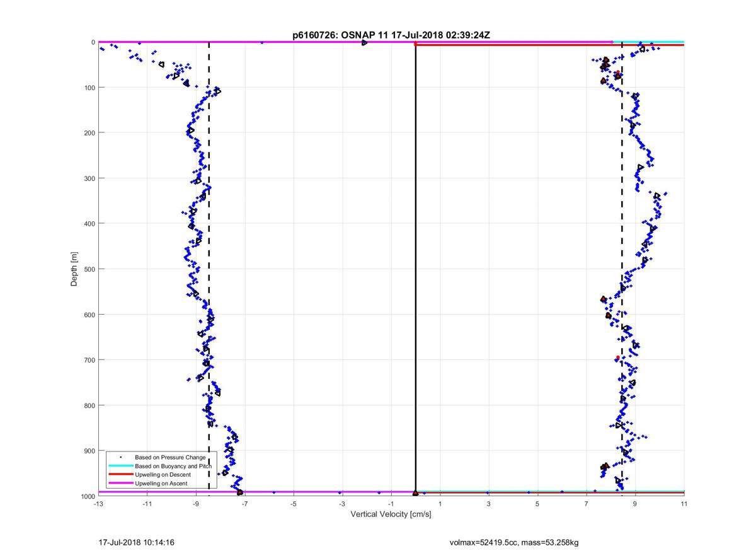
Task: Click depth tick label 1000
Action: pyautogui.click(x=87, y=496)
